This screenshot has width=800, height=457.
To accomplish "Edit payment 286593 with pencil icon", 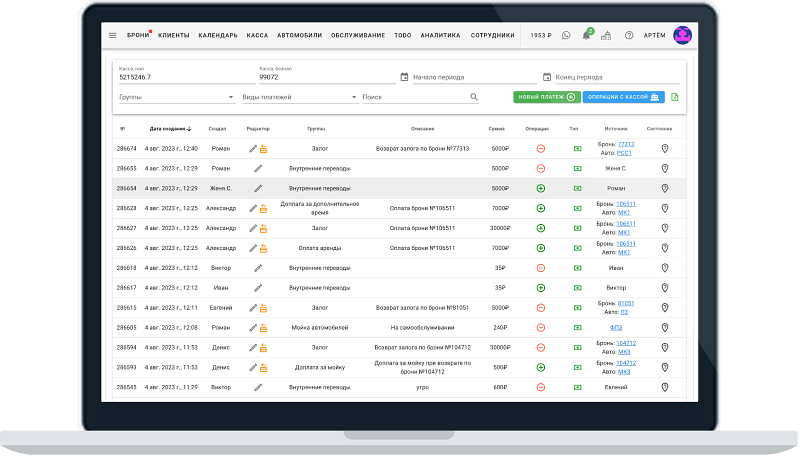I will point(253,368).
